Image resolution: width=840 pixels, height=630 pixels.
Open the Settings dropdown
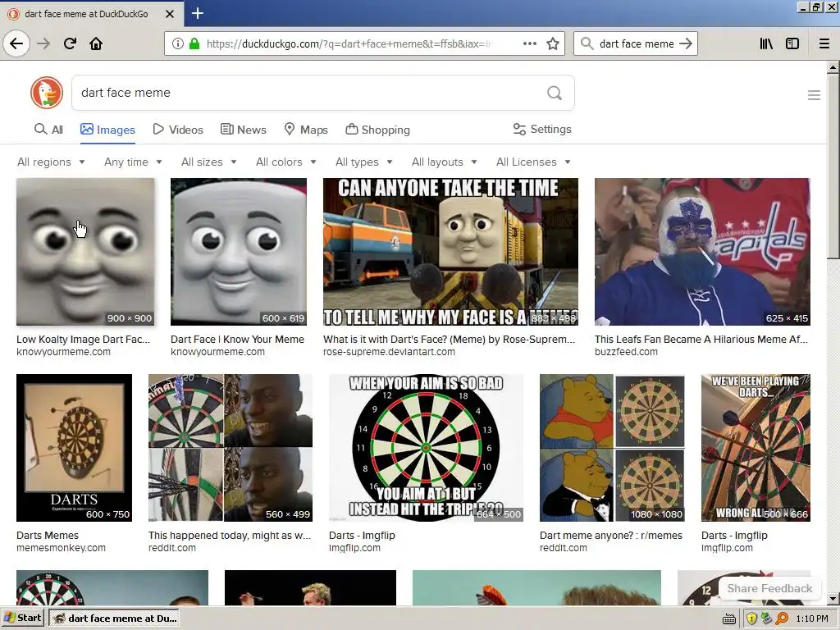(542, 129)
